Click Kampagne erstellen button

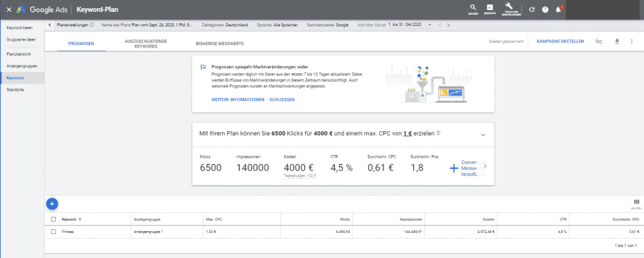tap(560, 41)
